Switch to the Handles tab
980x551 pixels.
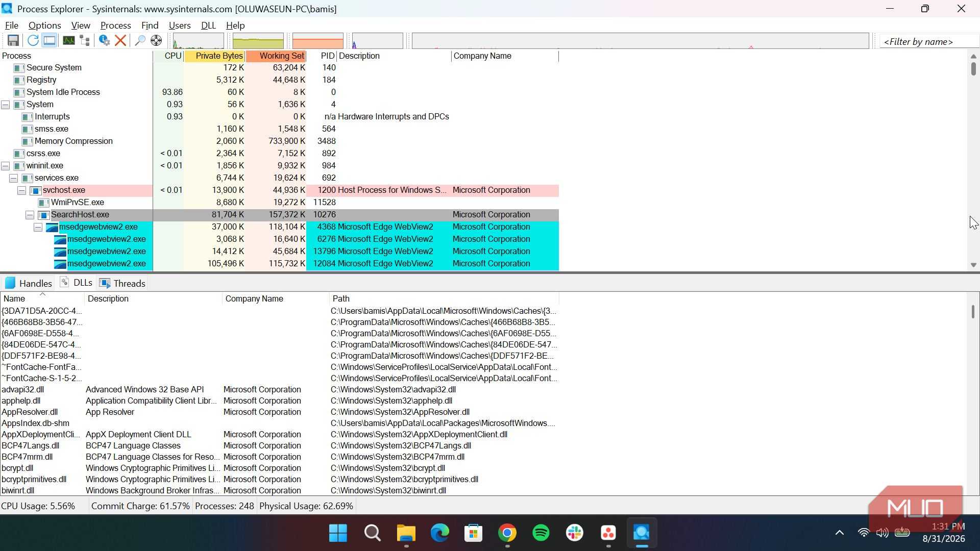[29, 283]
